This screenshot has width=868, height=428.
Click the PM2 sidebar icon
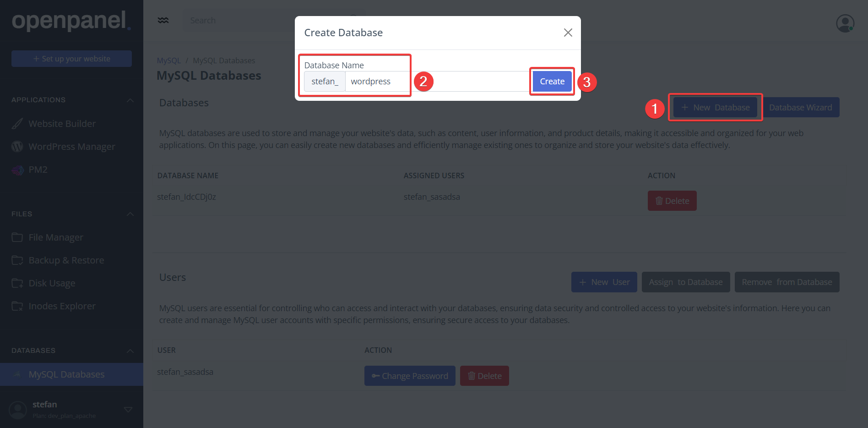[17, 170]
